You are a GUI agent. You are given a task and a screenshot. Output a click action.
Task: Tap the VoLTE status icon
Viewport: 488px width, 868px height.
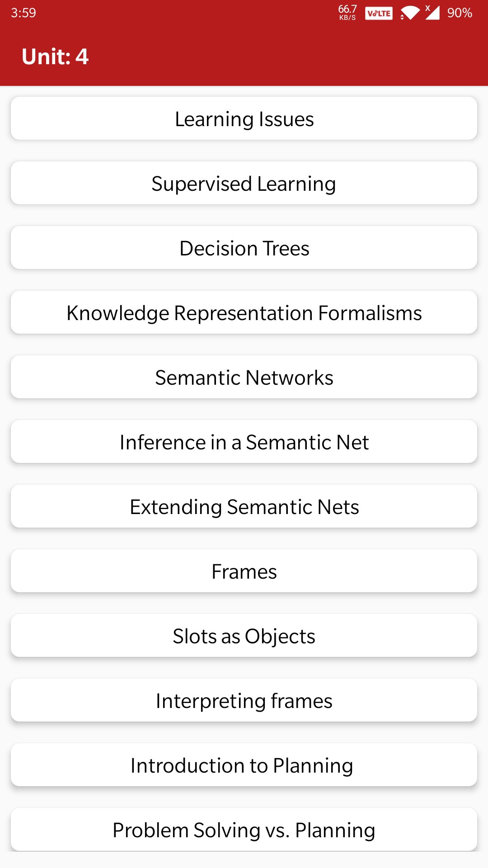pos(379,13)
